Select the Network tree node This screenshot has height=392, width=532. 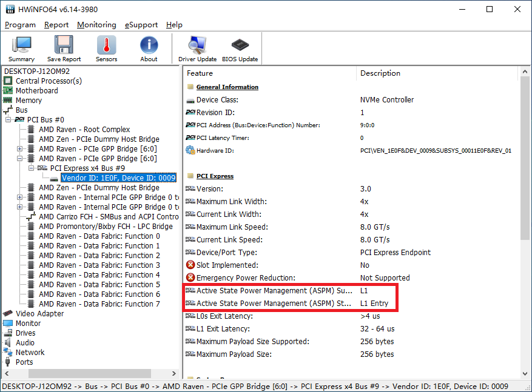30,353
